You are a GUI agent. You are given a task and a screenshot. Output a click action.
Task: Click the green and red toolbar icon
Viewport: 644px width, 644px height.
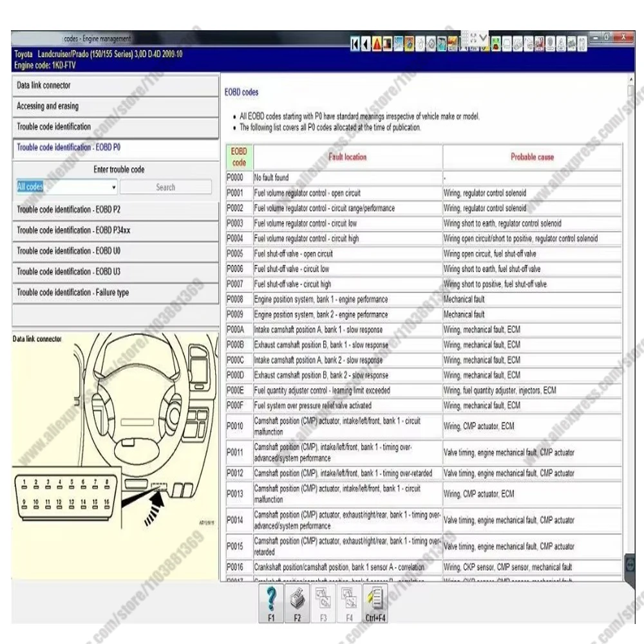click(x=496, y=44)
